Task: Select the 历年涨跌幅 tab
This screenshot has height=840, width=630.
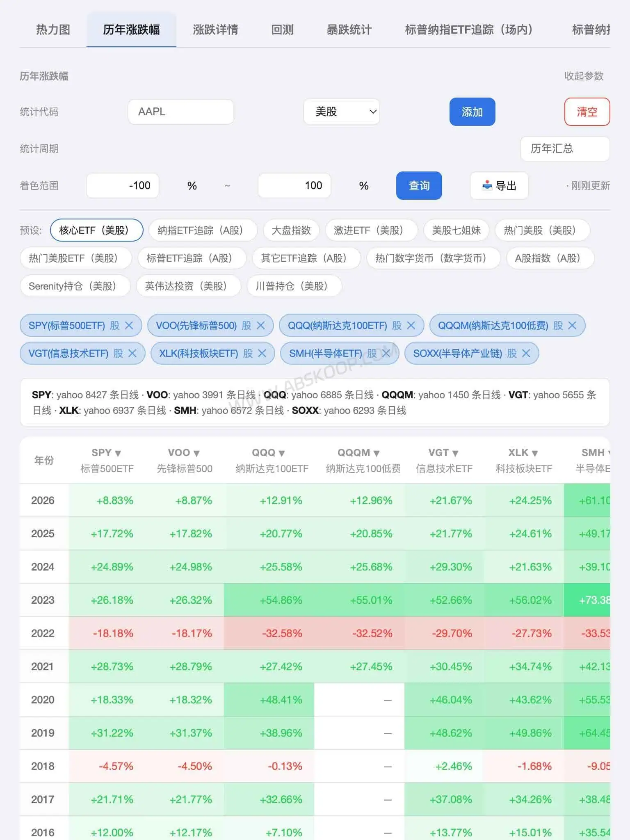Action: pos(131,30)
